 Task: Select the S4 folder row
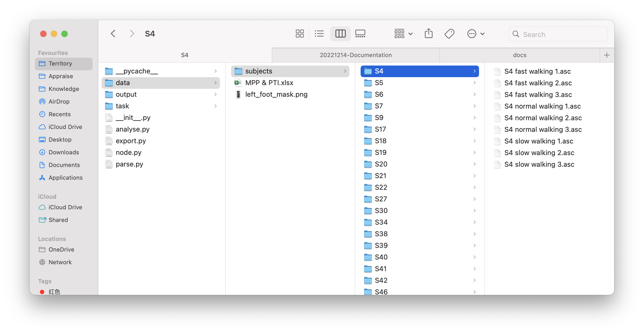[x=420, y=71]
